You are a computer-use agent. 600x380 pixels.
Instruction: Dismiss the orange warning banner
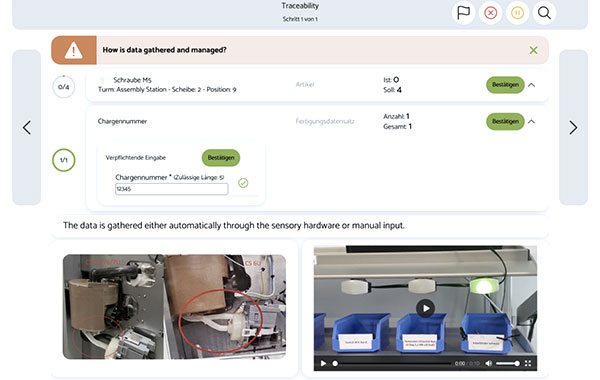[533, 50]
